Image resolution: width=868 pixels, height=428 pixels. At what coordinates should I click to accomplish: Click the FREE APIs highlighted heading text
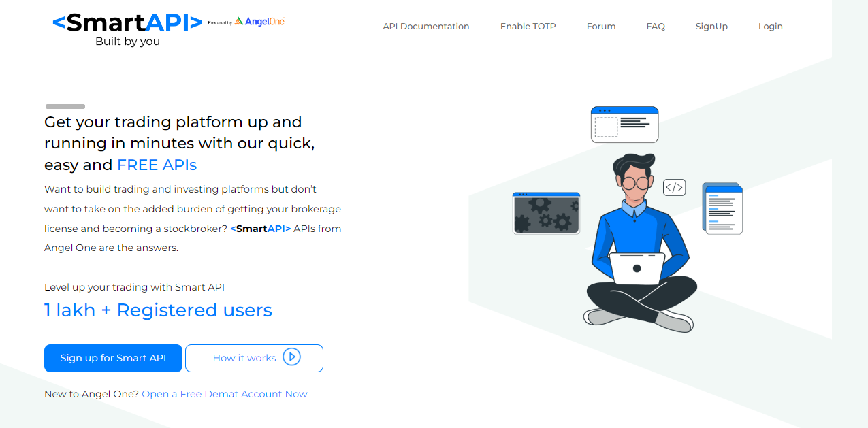157,165
